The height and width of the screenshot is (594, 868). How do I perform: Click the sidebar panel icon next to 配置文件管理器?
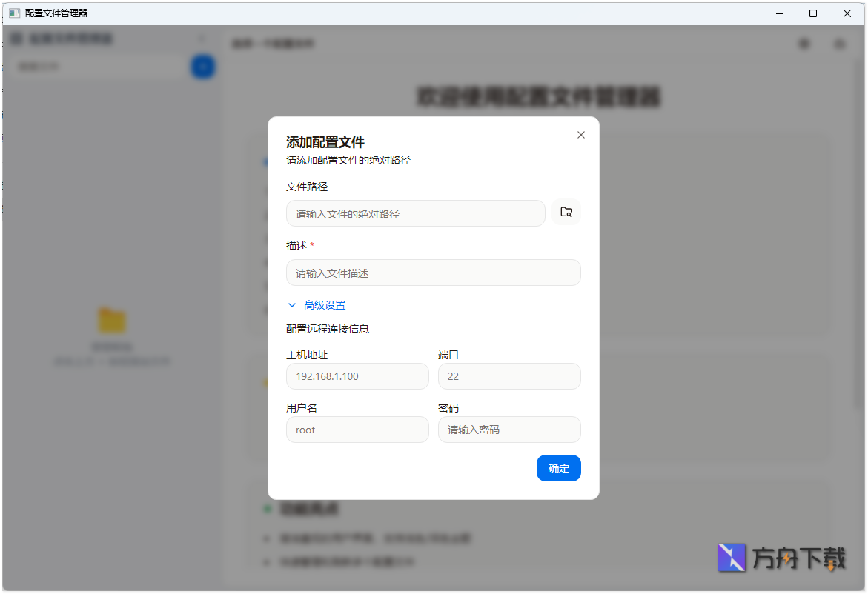[16, 39]
